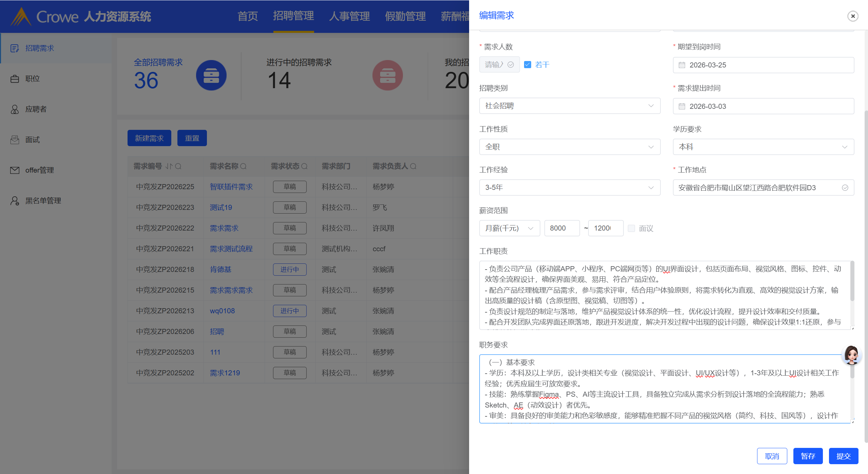Click the AI assistant avatar

(851, 355)
